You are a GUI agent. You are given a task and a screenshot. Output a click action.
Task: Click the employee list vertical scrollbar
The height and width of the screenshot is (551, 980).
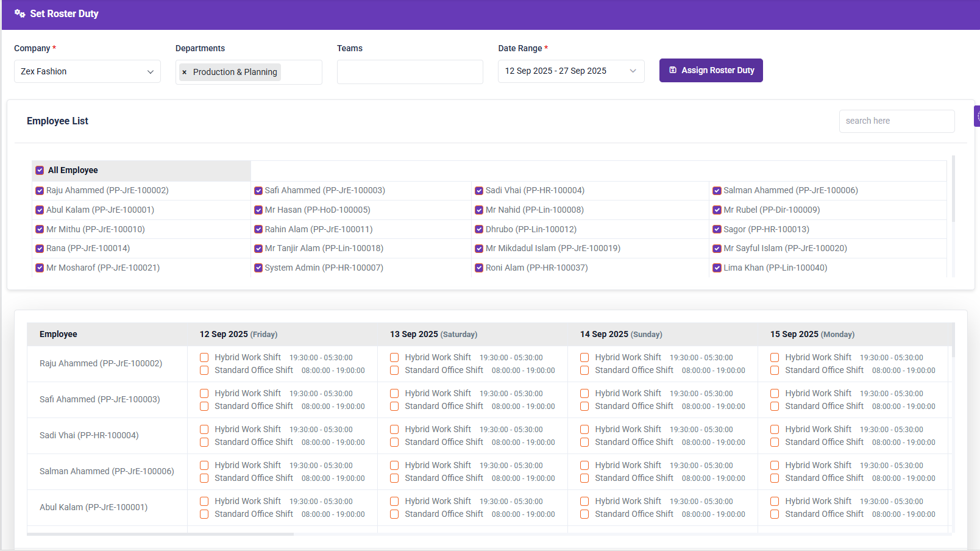953,189
